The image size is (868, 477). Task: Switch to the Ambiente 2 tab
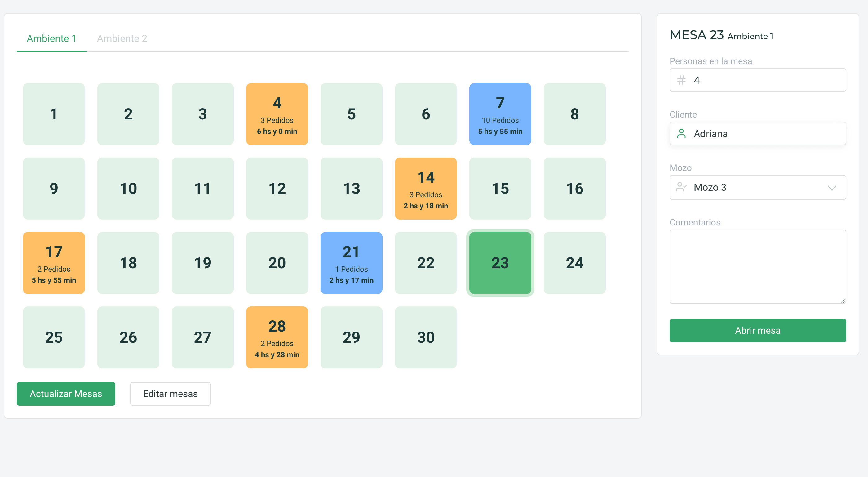(x=122, y=38)
